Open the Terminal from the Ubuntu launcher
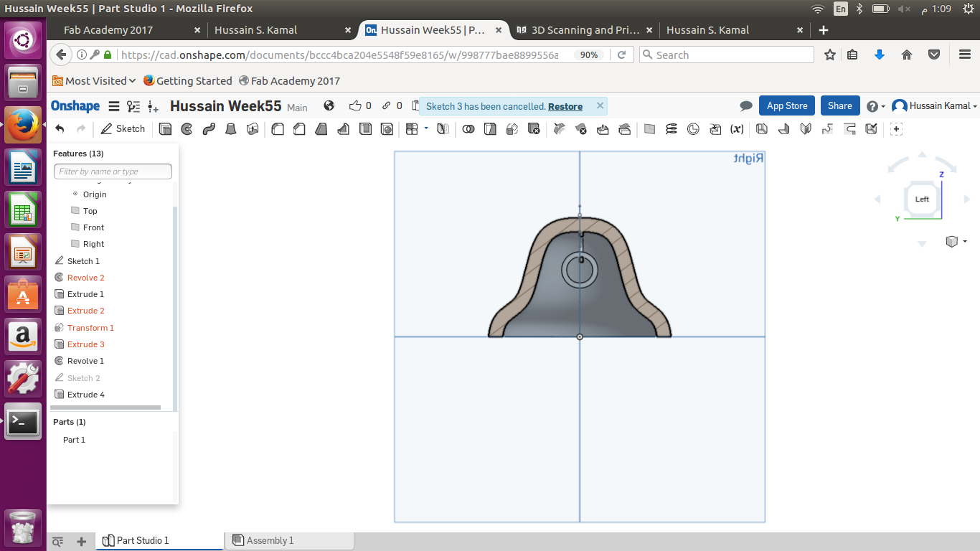The width and height of the screenshot is (980, 551). [x=23, y=422]
